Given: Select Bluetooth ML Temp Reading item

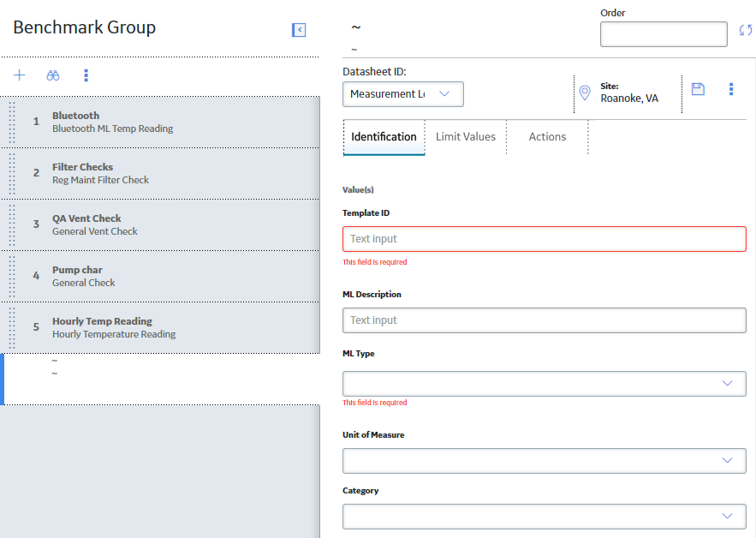Looking at the screenshot, I should (160, 123).
